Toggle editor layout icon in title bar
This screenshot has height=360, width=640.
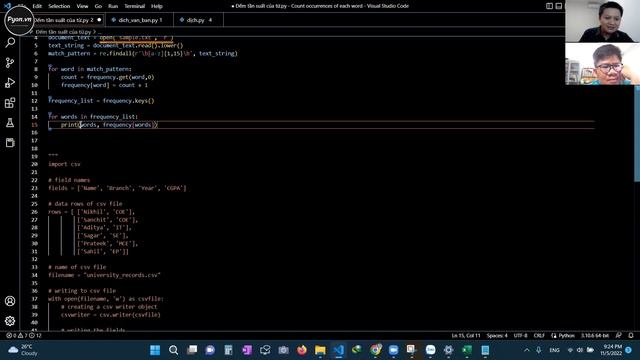pyautogui.click(x=549, y=6)
